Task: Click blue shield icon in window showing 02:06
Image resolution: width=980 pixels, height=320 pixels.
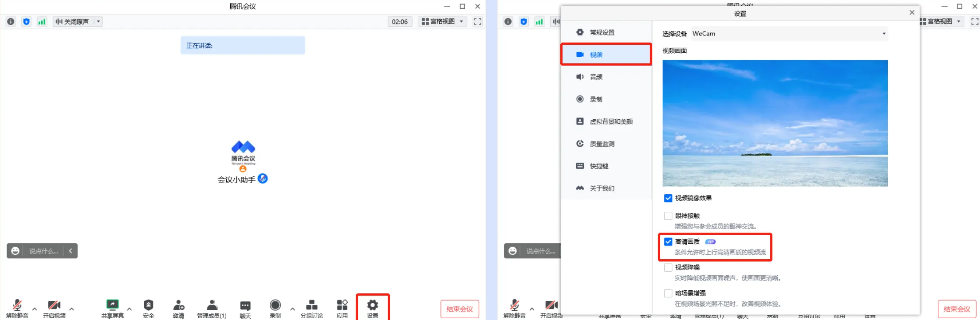Action: 26,22
